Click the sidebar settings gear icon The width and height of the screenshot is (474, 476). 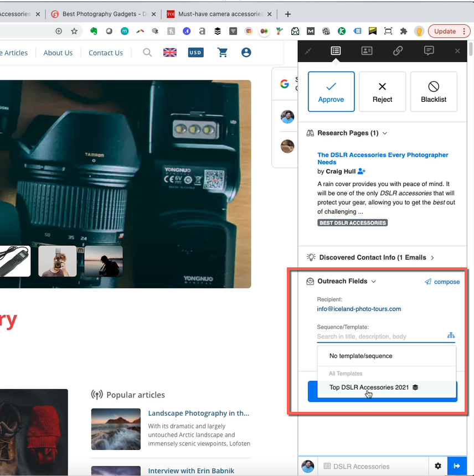coord(438,466)
